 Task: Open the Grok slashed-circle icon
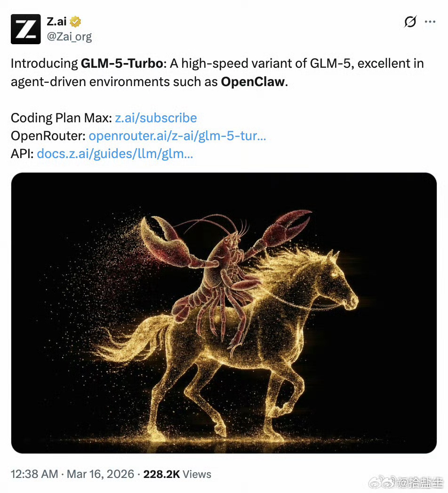pos(410,22)
